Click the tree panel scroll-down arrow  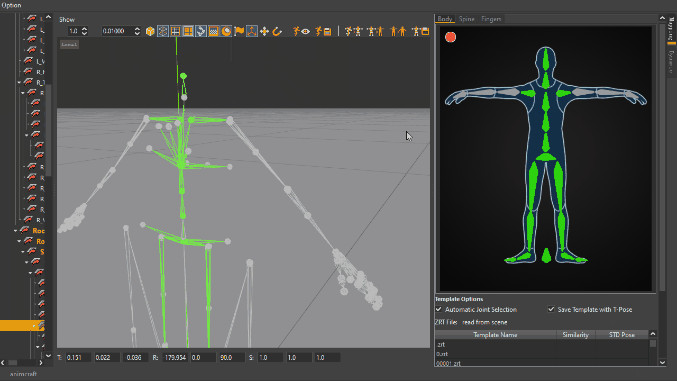click(48, 355)
